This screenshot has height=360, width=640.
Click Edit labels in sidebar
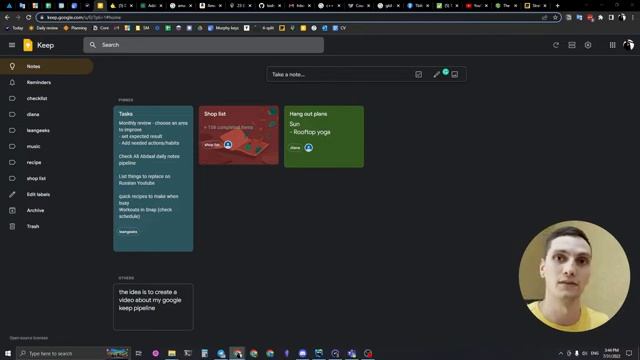[47, 194]
